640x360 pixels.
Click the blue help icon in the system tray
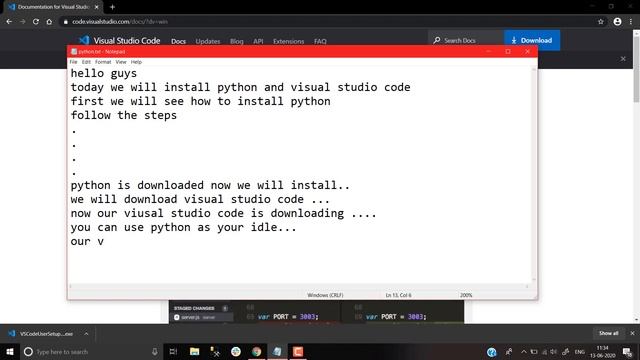tap(491, 352)
